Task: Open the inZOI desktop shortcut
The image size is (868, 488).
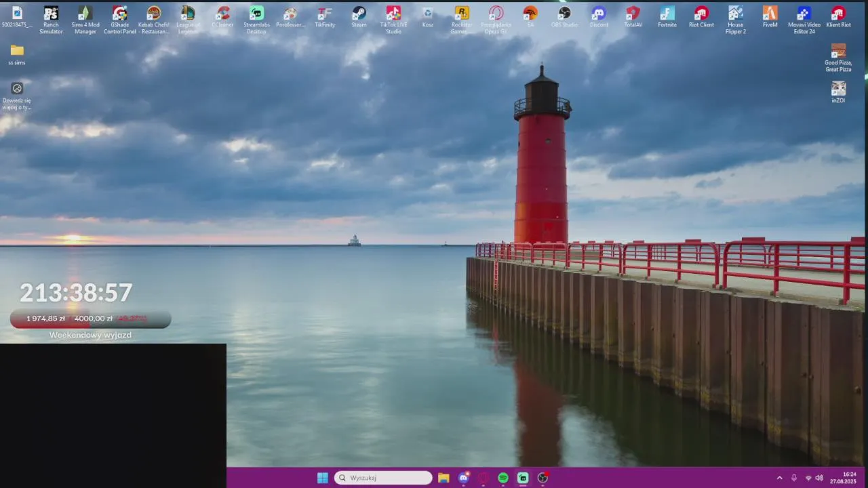Action: [x=838, y=92]
